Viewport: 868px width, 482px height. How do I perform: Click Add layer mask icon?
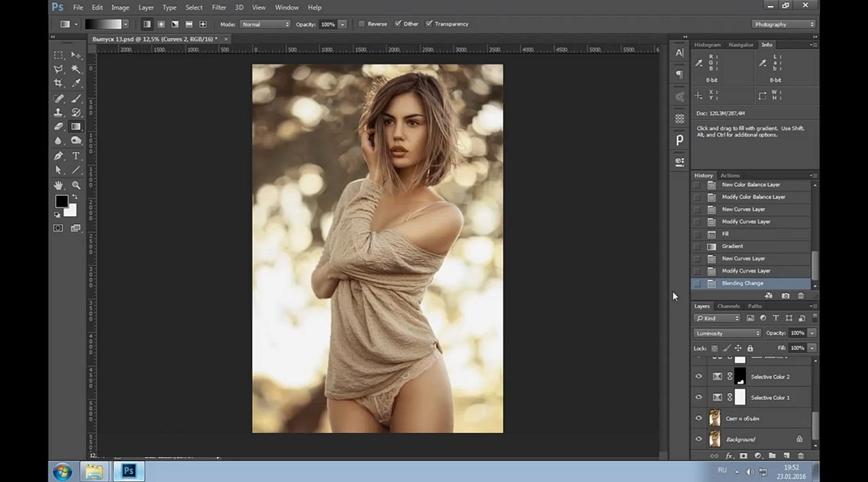pos(743,456)
